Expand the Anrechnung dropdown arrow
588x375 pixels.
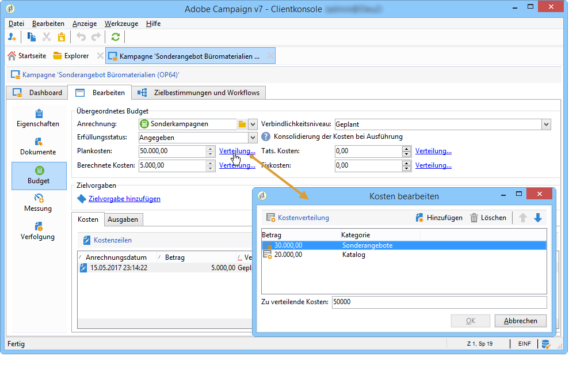pos(253,124)
